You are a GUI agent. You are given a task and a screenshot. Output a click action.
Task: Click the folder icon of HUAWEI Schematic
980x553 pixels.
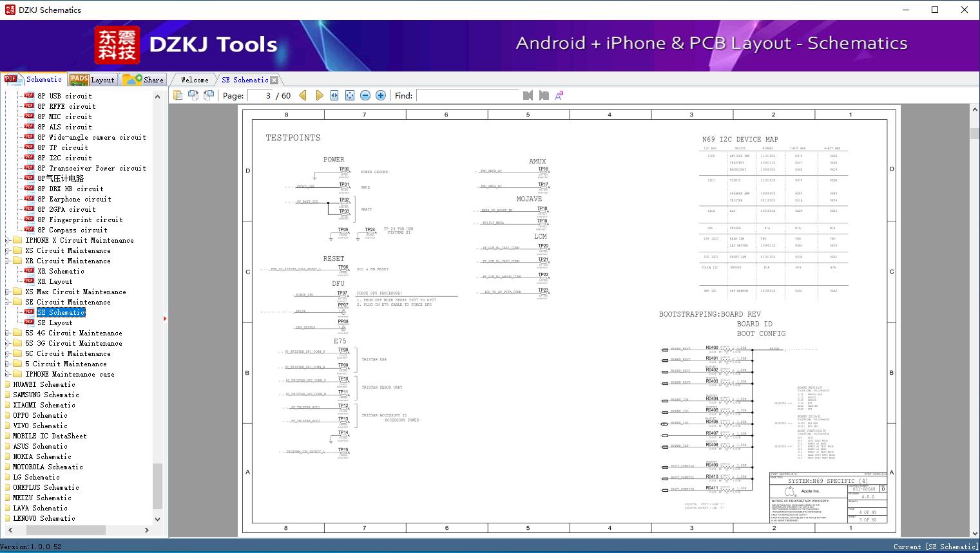click(x=7, y=384)
